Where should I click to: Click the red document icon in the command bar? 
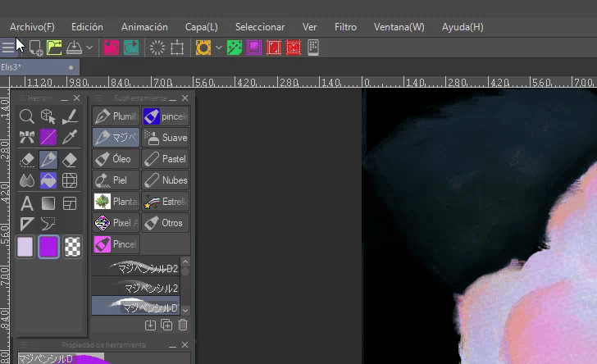274,48
